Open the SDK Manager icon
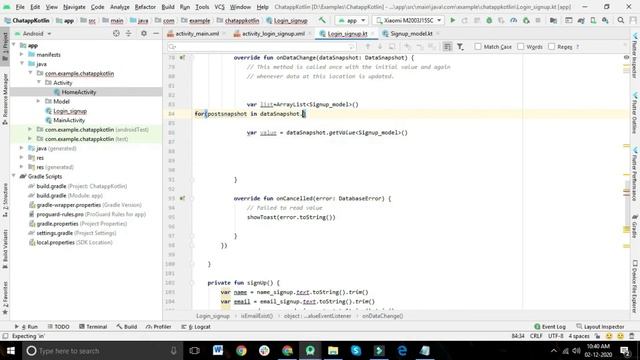 (605, 20)
